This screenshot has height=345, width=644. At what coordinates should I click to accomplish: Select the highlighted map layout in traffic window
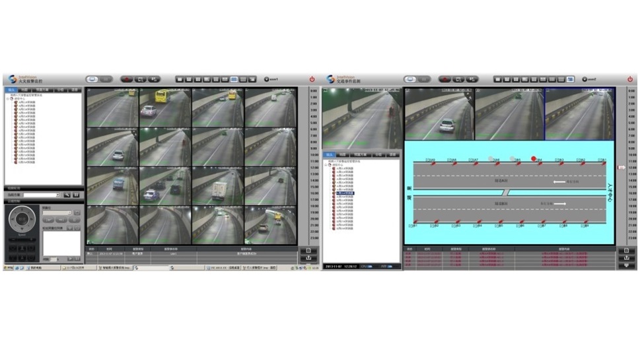click(x=571, y=79)
